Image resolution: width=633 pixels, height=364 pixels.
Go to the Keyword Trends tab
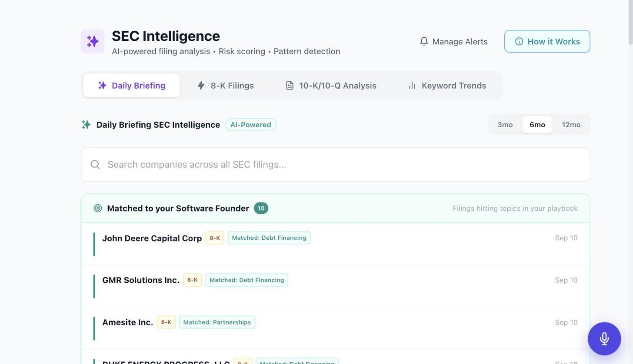pos(447,85)
